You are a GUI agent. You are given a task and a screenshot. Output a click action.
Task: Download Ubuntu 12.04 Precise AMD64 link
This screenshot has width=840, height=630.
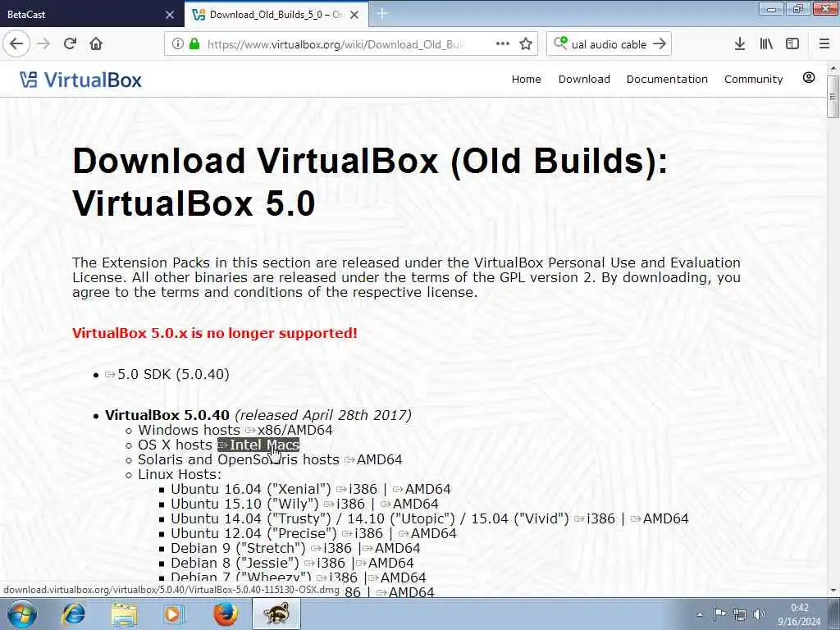[x=428, y=533]
